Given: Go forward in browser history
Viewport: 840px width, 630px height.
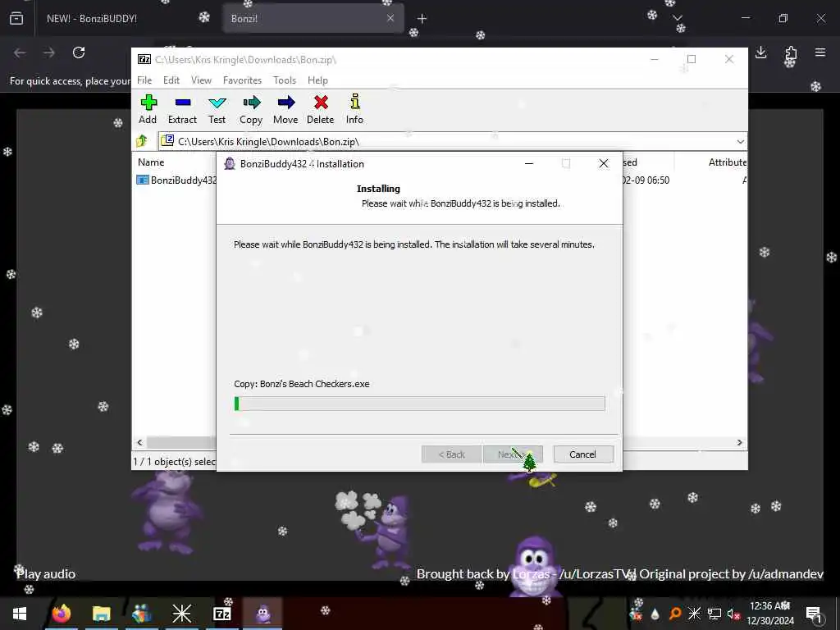Looking at the screenshot, I should (x=48, y=52).
